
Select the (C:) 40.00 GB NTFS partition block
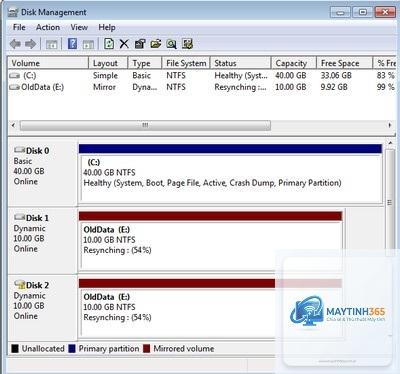click(x=230, y=174)
